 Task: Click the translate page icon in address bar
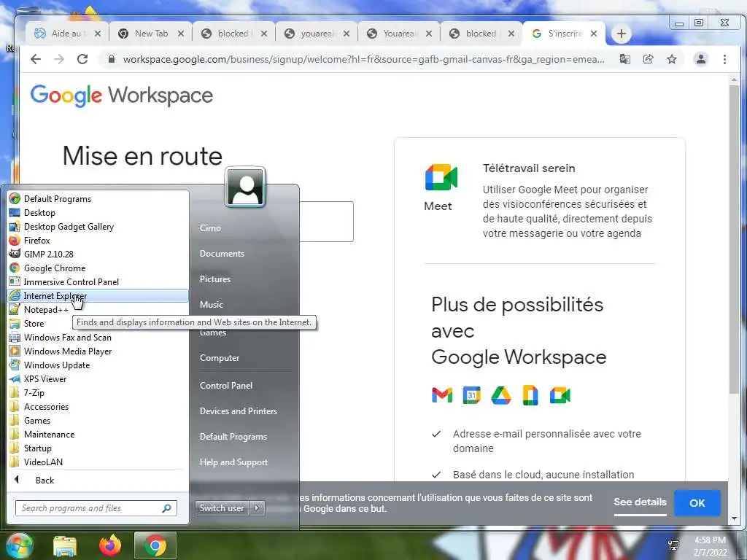click(624, 59)
